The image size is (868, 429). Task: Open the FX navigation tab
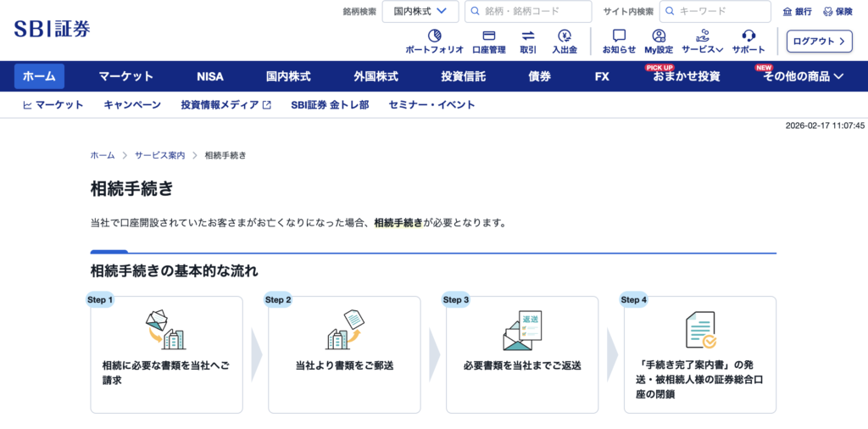[602, 76]
